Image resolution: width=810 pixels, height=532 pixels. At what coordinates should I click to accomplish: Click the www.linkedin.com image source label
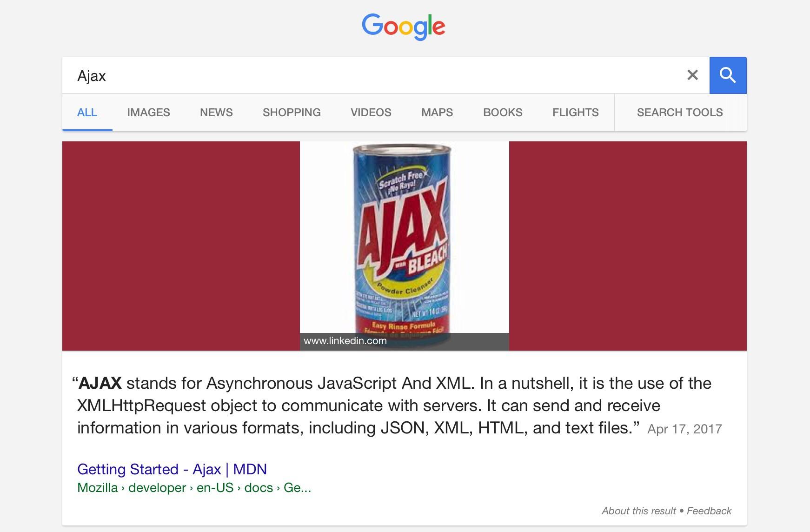(345, 341)
